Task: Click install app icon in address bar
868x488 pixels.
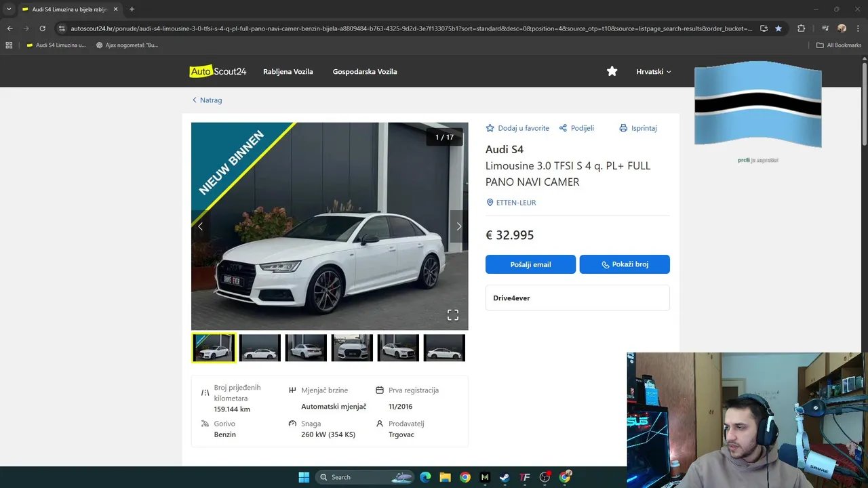Action: 764,28
